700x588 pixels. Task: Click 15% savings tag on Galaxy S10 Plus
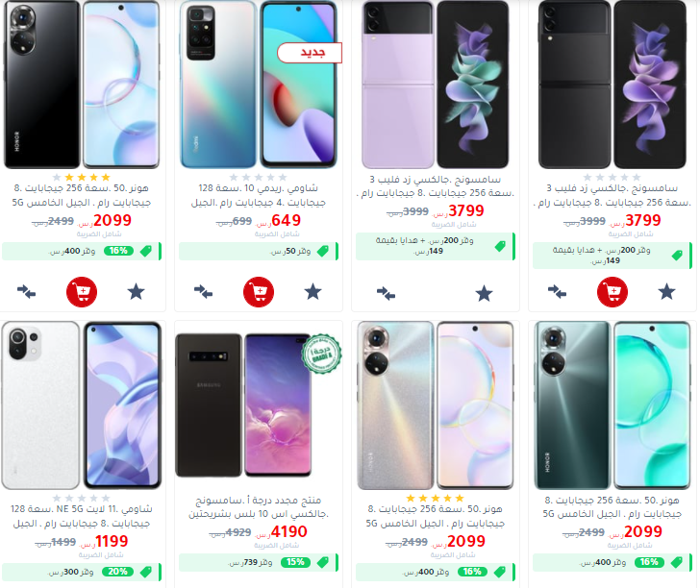pos(295,562)
